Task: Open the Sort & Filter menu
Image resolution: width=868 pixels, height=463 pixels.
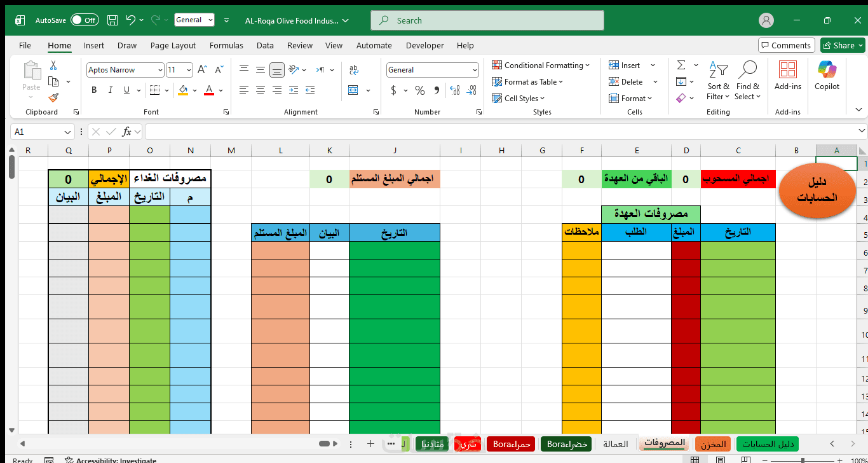Action: click(x=718, y=79)
